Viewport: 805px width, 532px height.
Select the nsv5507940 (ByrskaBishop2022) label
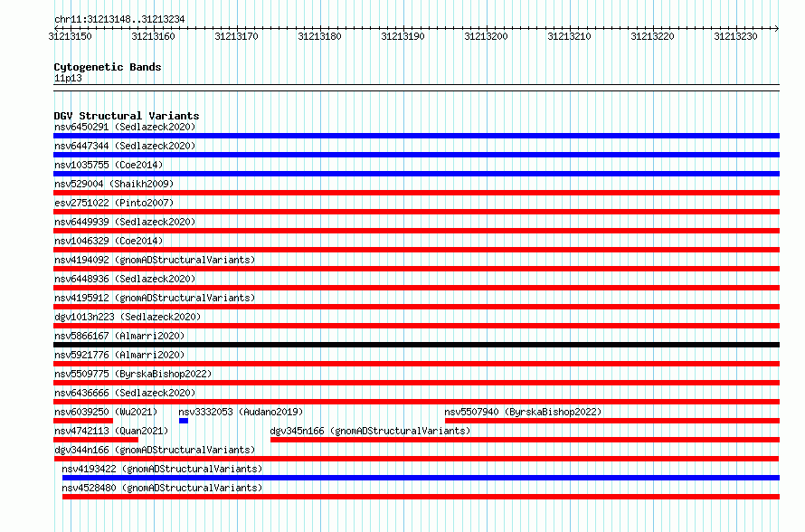[523, 412]
